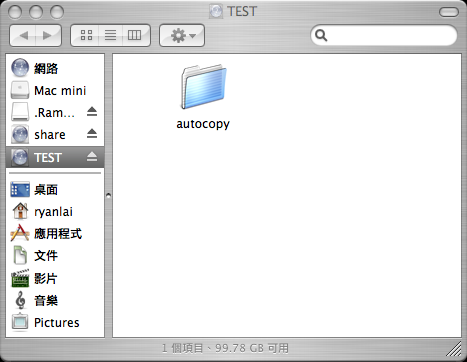
Task: Click the 桌面 desktop icon
Action: pyautogui.click(x=20, y=189)
